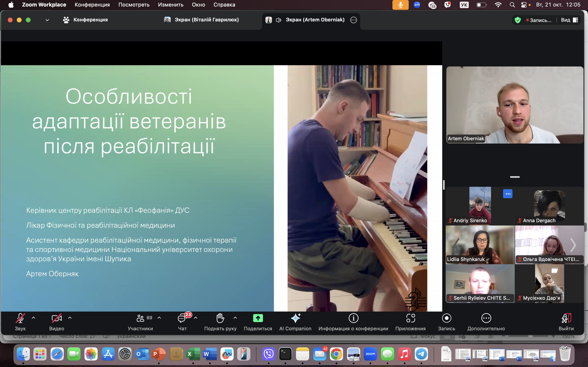This screenshot has width=588, height=367.
Task: Open the Chat panel icon
Action: (182, 318)
